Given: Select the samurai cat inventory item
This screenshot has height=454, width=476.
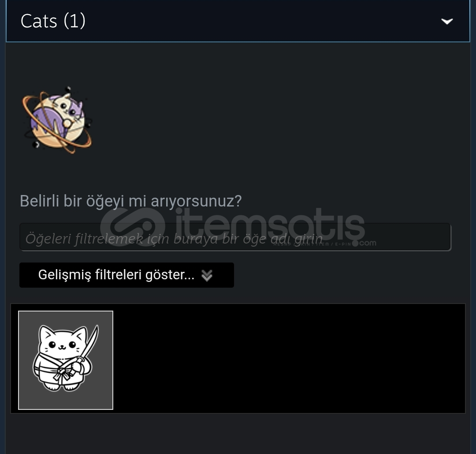Looking at the screenshot, I should [x=66, y=360].
